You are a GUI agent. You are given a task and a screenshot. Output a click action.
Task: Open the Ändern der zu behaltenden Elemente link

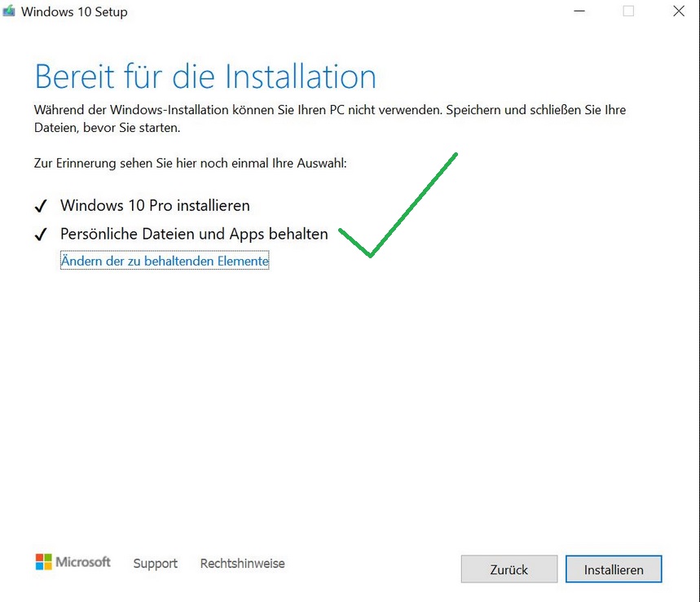[165, 261]
